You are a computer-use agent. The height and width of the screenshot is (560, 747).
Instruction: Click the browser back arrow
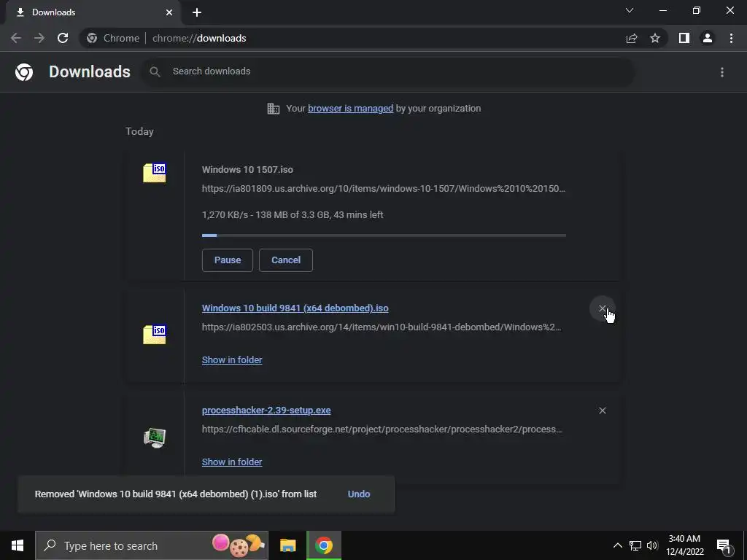click(x=16, y=38)
